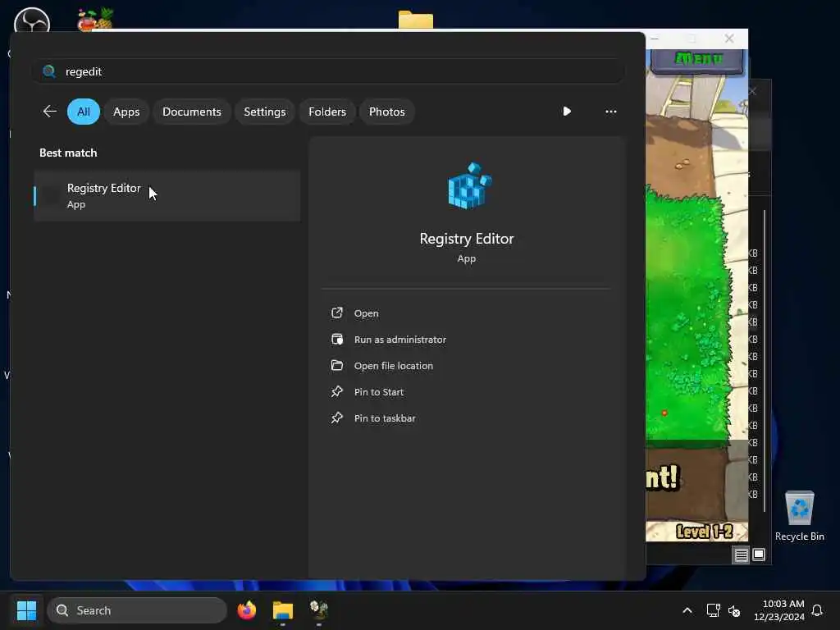This screenshot has width=840, height=630.
Task: Launch Firefox from the taskbar
Action: 247,610
